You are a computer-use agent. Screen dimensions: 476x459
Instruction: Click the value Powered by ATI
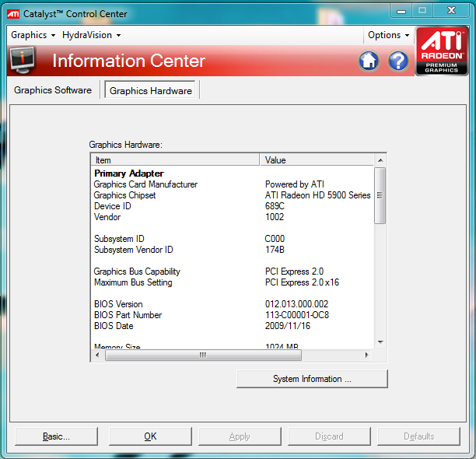click(x=295, y=184)
